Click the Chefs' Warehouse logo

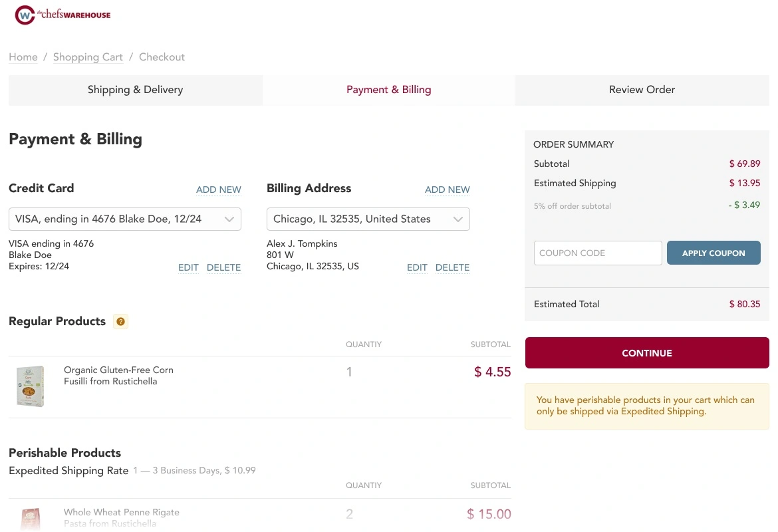(x=63, y=15)
